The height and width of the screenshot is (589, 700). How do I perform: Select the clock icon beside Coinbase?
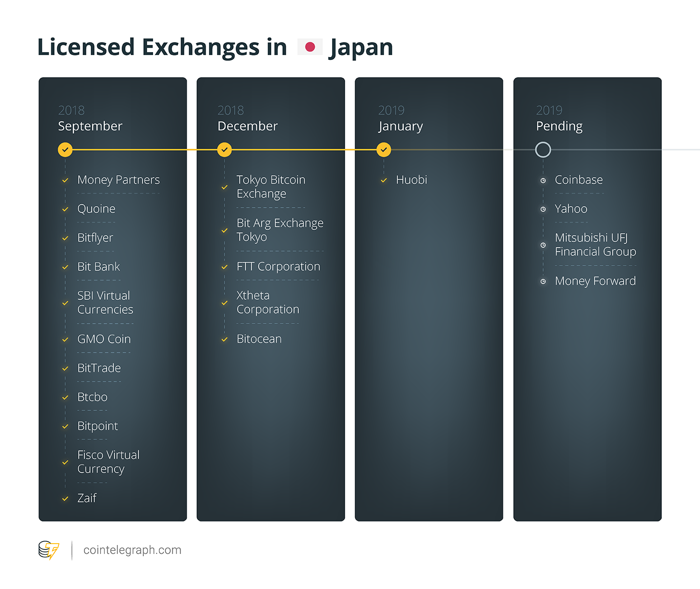coord(543,180)
